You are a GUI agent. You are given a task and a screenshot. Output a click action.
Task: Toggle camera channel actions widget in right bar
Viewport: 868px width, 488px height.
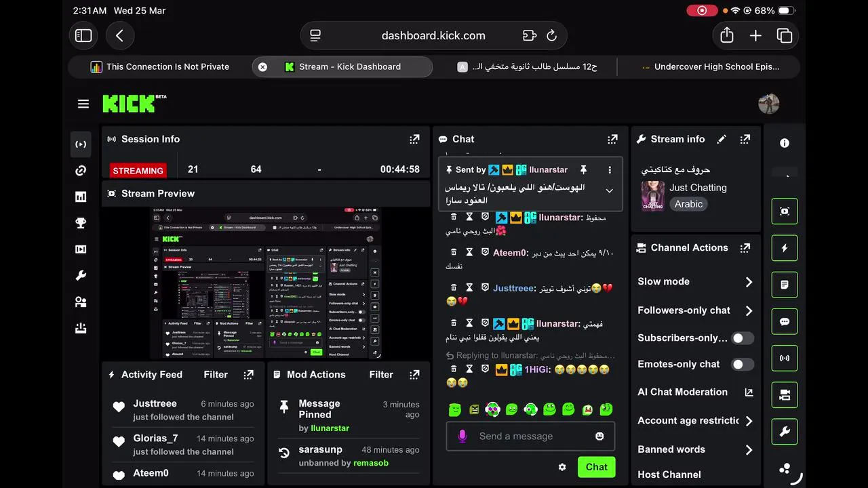click(x=785, y=395)
